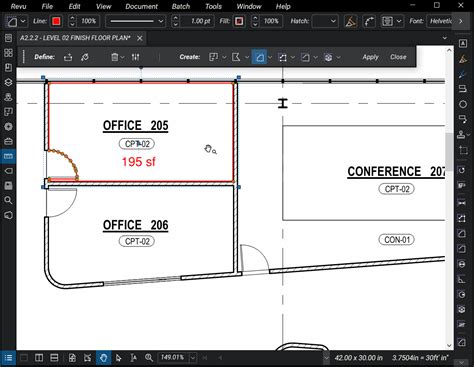Viewport: 474px width, 367px height.
Task: Toggle the Studio panel icon in left sidebar
Action: [8, 215]
